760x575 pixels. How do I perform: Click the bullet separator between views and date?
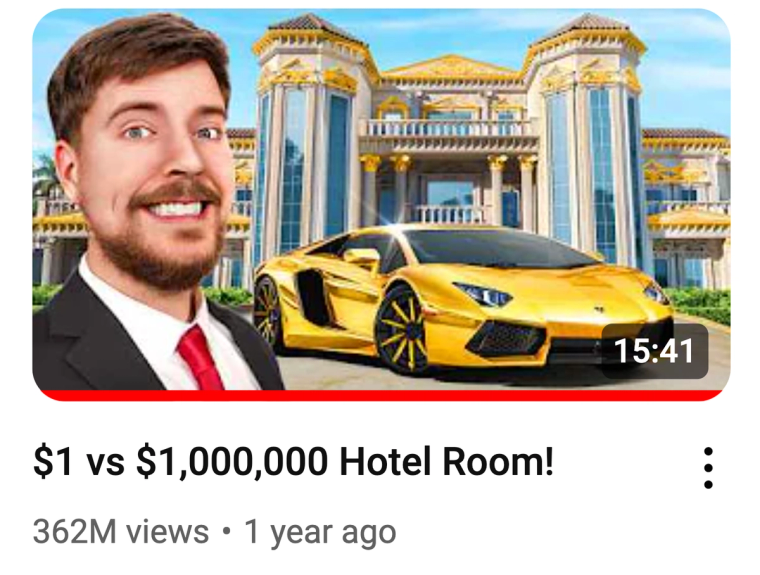tap(226, 532)
